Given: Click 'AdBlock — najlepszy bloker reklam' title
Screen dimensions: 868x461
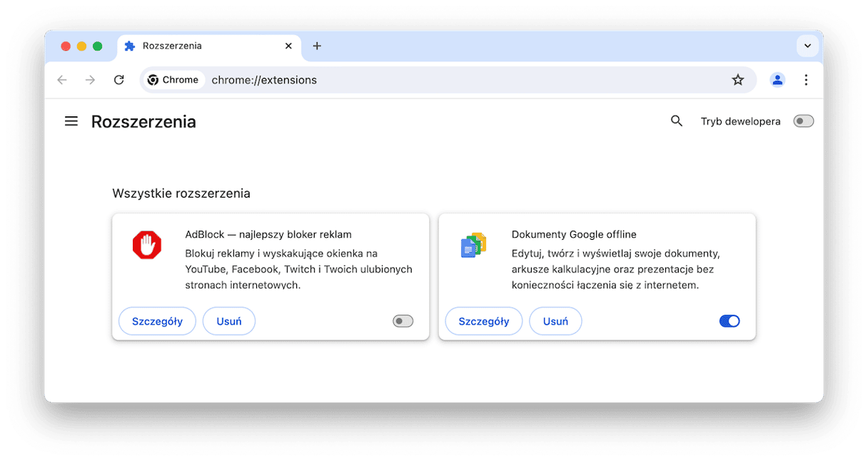Looking at the screenshot, I should tap(268, 234).
